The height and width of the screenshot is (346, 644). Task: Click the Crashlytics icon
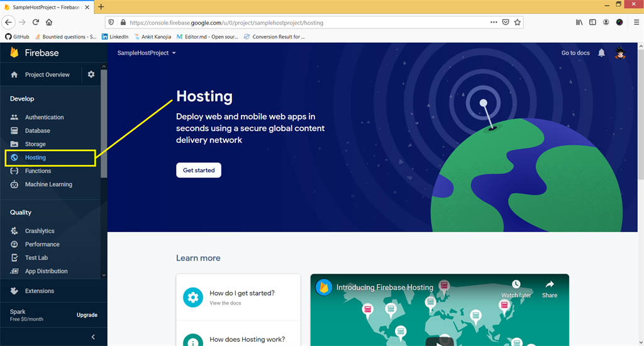(14, 231)
